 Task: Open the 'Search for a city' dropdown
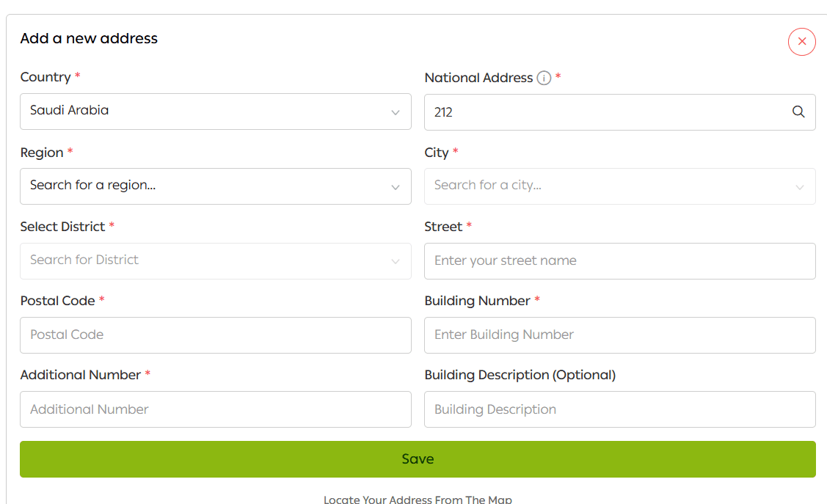point(609,186)
